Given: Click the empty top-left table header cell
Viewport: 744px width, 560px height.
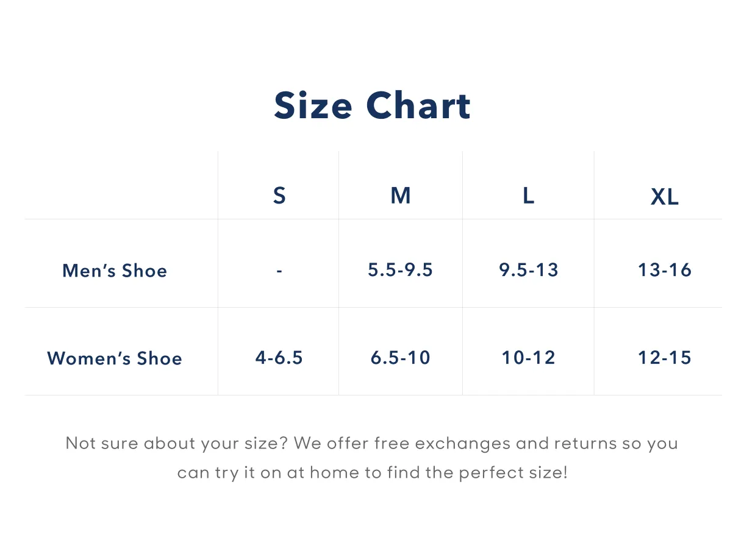Looking at the screenshot, I should click(121, 186).
